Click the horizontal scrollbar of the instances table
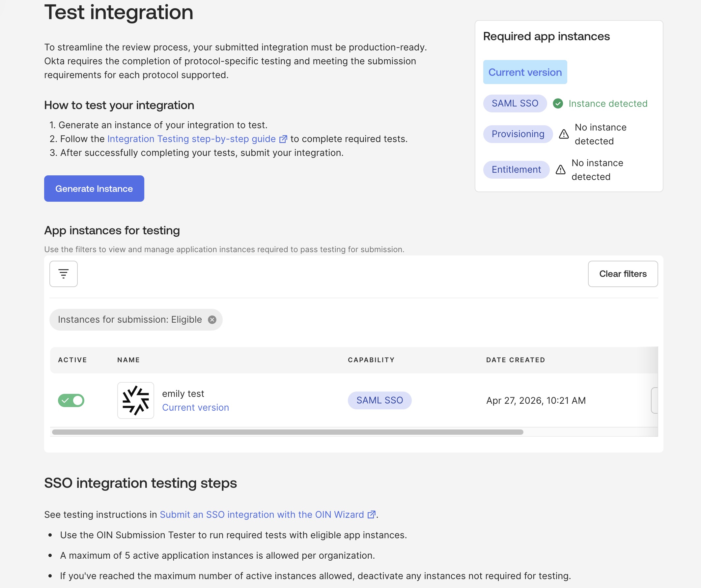The image size is (701, 588). (x=288, y=432)
